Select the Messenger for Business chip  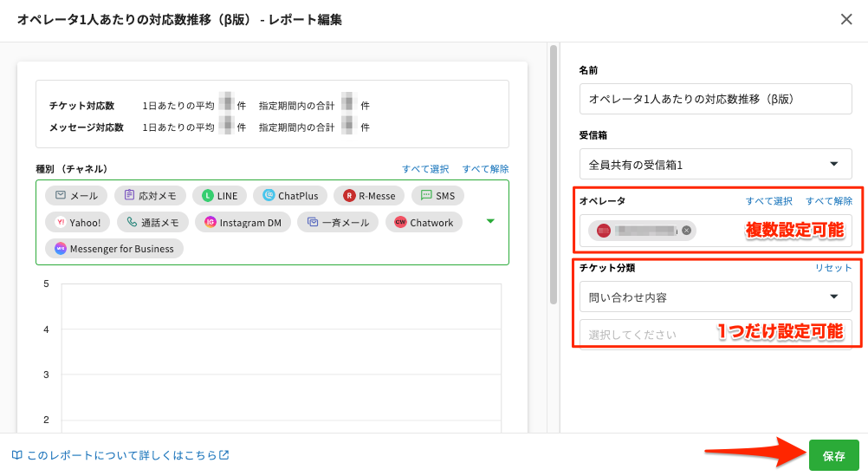(113, 249)
